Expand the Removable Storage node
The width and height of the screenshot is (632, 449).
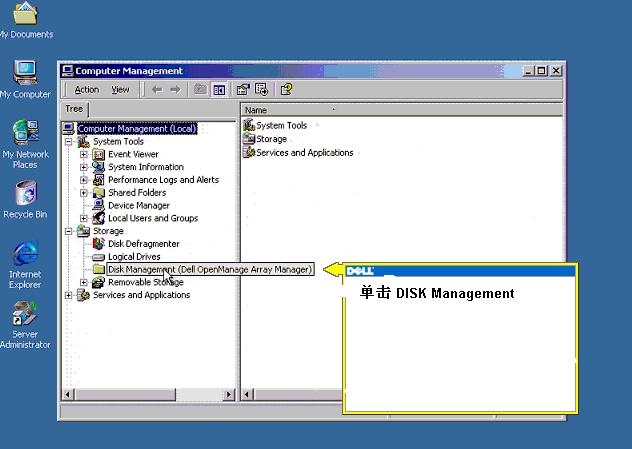(83, 282)
